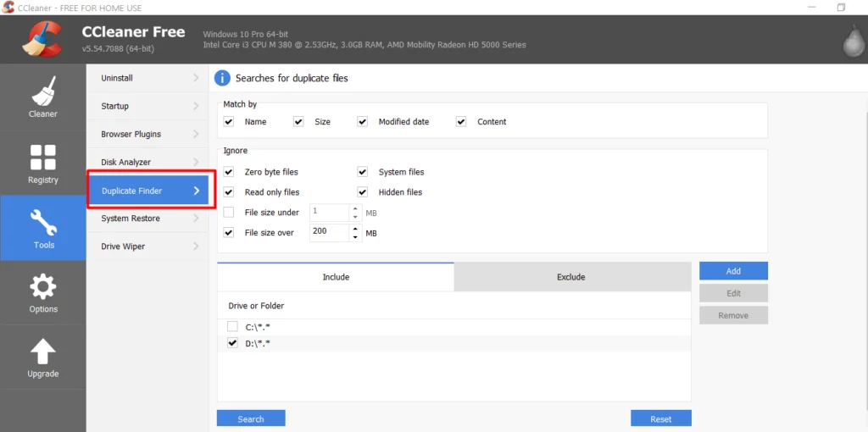This screenshot has height=432, width=868.
Task: Switch to the Exclude tab
Action: (x=572, y=277)
